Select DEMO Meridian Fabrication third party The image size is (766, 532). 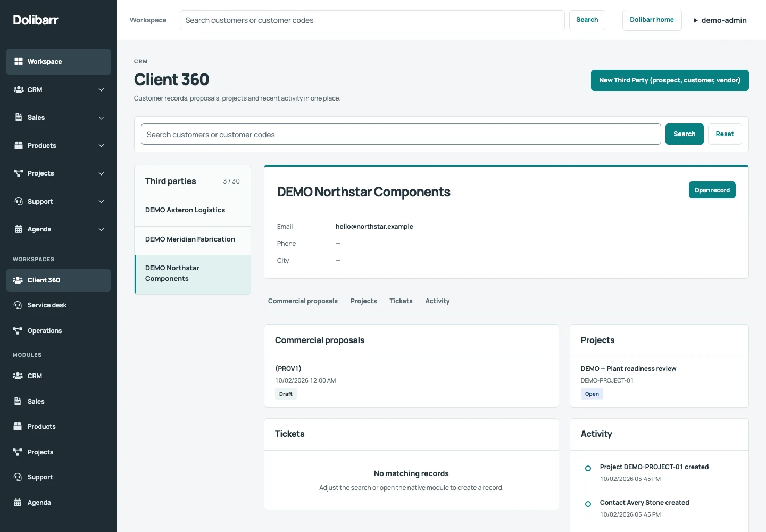[193, 239]
